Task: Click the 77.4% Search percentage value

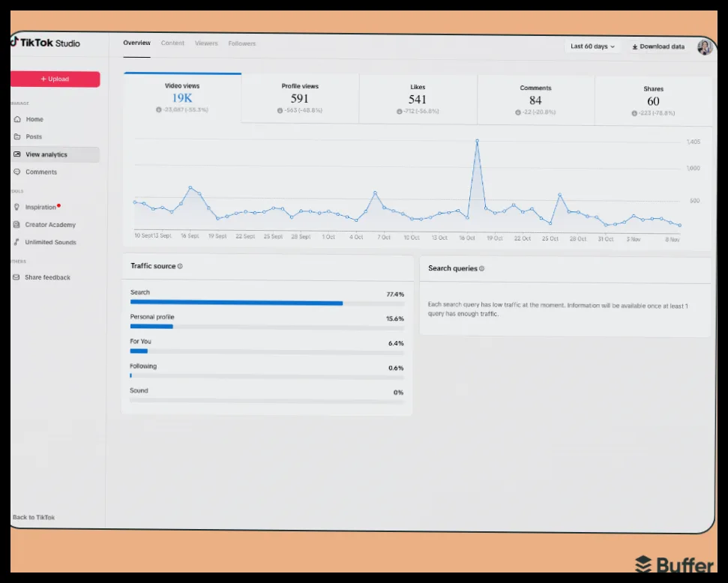Action: [395, 294]
